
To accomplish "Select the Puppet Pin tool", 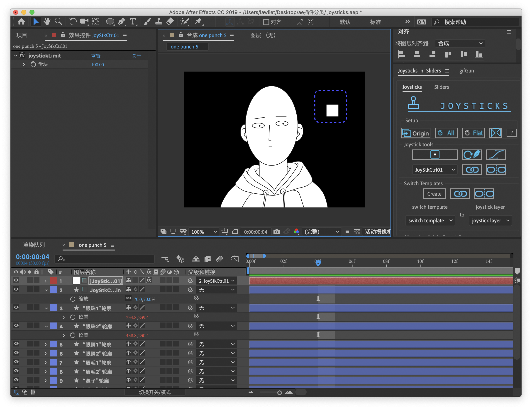I will coord(198,22).
